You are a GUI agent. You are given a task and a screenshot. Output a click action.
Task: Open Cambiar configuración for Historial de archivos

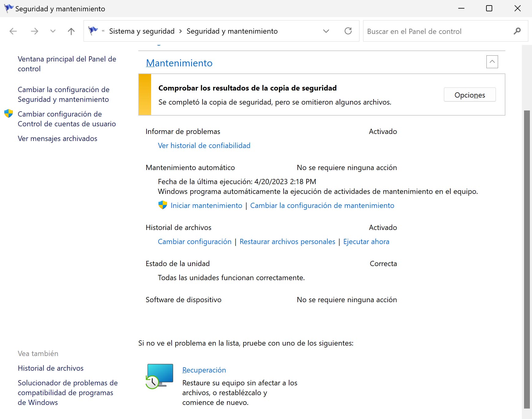click(195, 242)
